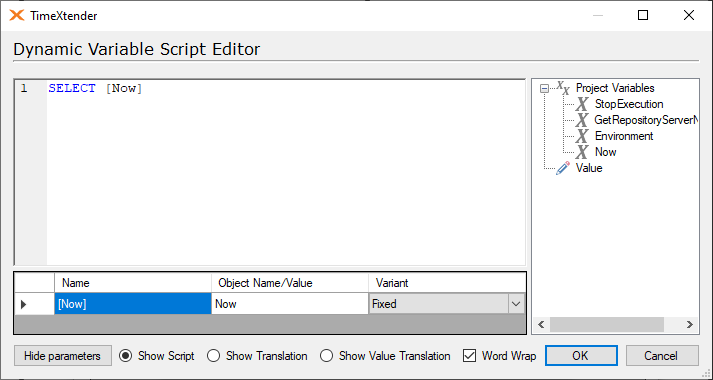Click the Project Variables folder icon
Viewport: 713px width, 380px height.
click(563, 88)
